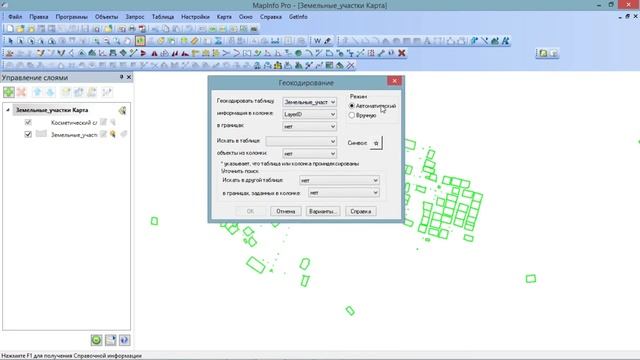The height and width of the screenshot is (360, 640).
Task: Open the объекты из колонки dropdown
Action: point(309,153)
